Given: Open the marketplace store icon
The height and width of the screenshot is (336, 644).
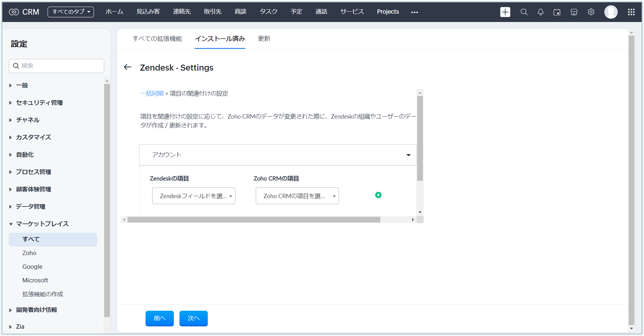Looking at the screenshot, I should click(574, 12).
